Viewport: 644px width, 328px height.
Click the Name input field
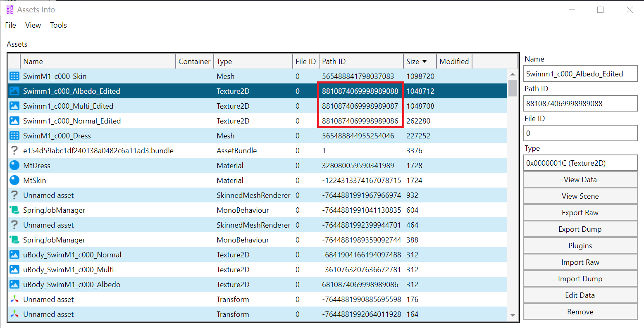click(x=580, y=74)
